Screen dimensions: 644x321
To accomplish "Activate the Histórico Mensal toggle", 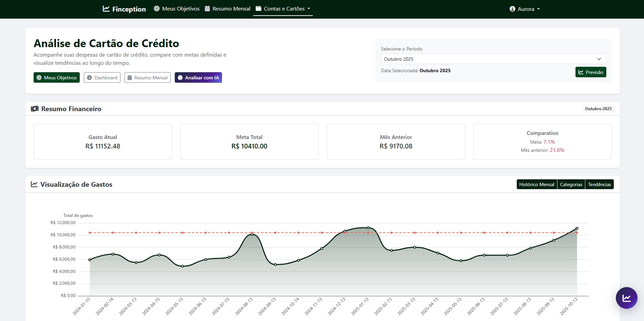I will [x=536, y=184].
